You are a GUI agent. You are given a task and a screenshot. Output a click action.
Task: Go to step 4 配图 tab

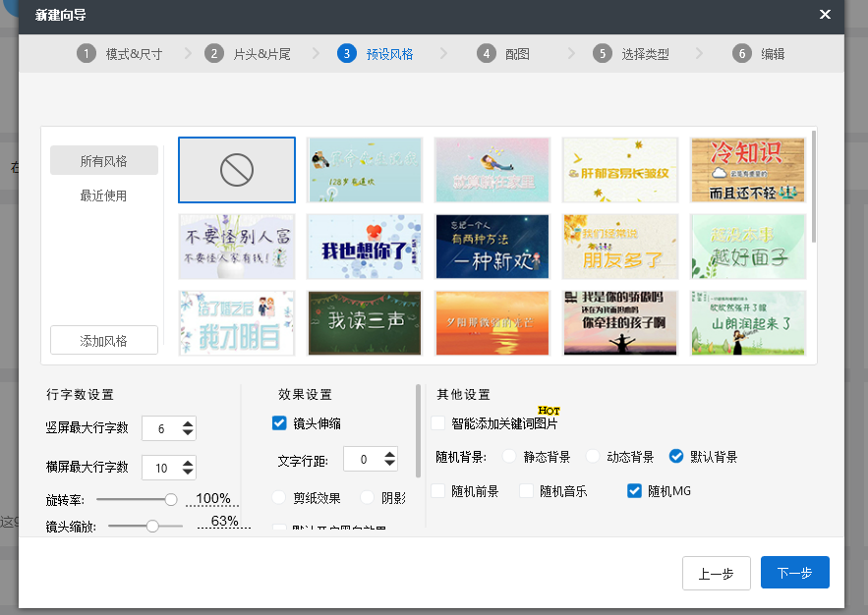coord(503,54)
